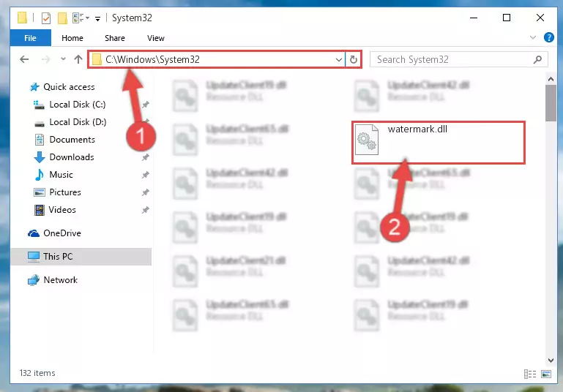The image size is (563, 392).
Task: Open the Customize Quick Access Toolbar dropdown
Action: point(97,19)
